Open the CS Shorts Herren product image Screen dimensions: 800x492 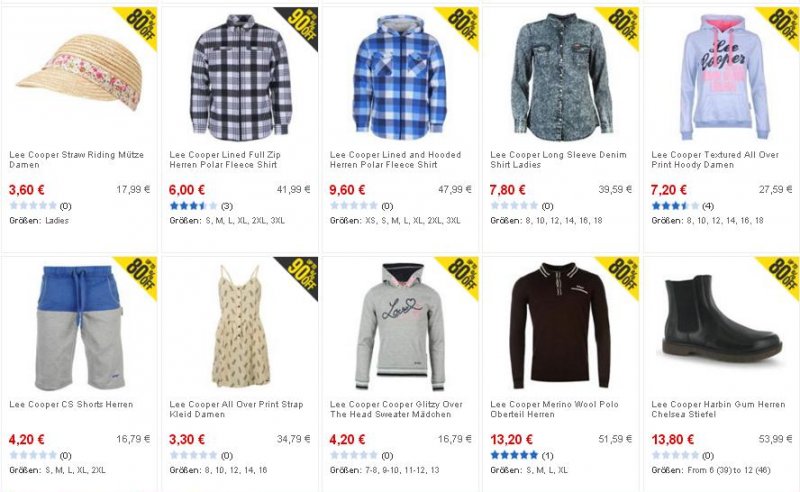(x=79, y=327)
